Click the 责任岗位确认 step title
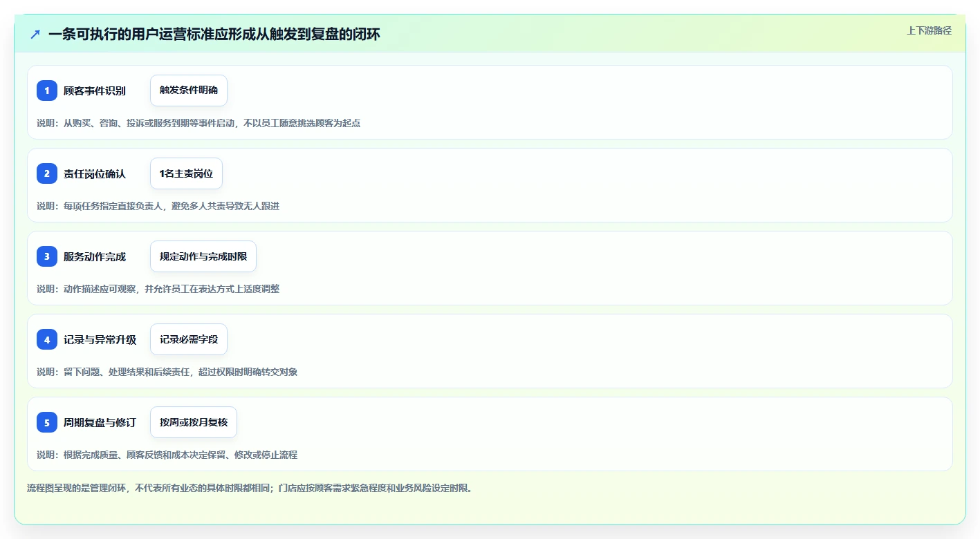Image resolution: width=980 pixels, height=539 pixels. [x=95, y=173]
